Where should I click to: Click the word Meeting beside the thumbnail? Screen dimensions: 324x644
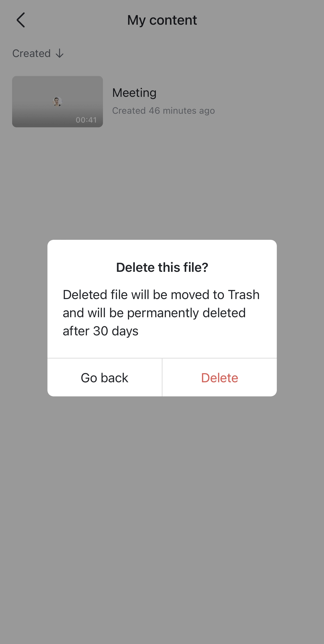tap(134, 93)
